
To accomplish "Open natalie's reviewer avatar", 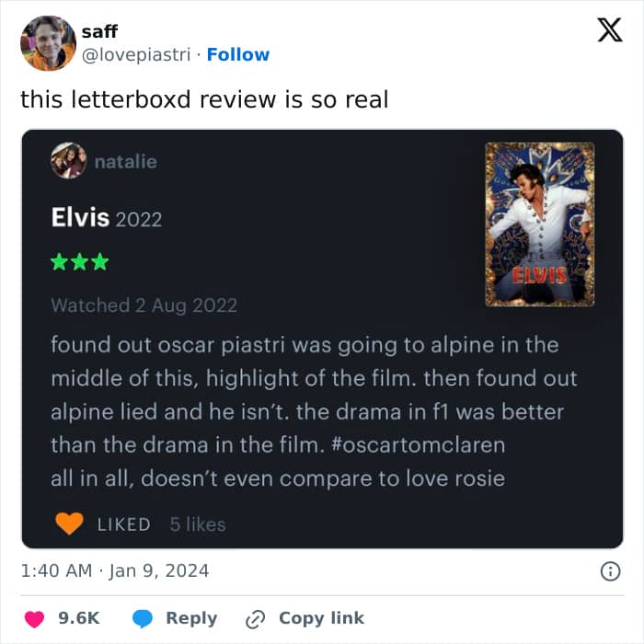I will click(69, 161).
